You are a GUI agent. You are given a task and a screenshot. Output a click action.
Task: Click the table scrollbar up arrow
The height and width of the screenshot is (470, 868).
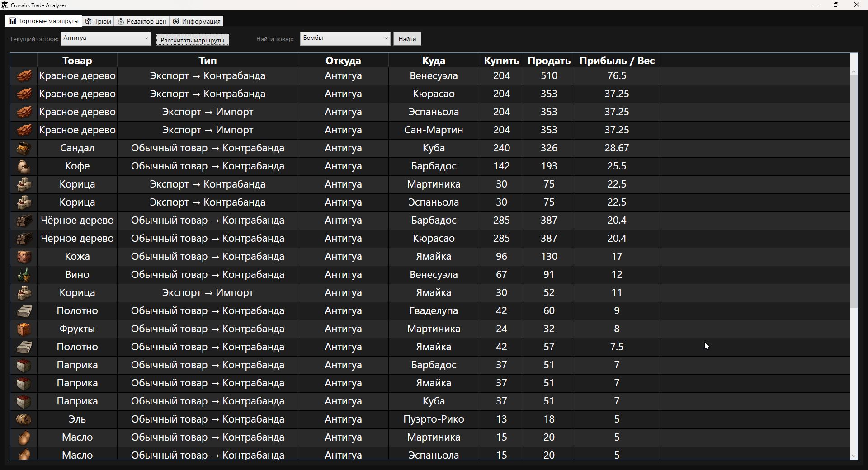[854, 71]
